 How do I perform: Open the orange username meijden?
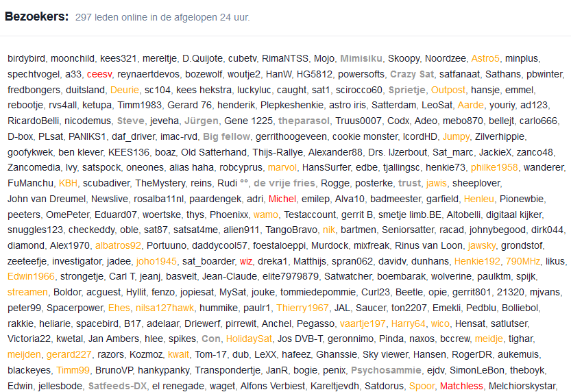pyautogui.click(x=24, y=354)
